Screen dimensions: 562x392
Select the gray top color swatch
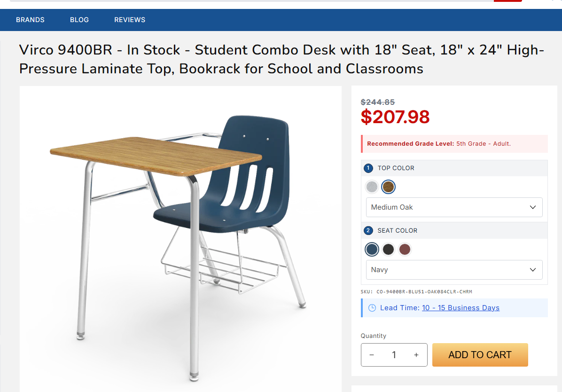pyautogui.click(x=372, y=187)
